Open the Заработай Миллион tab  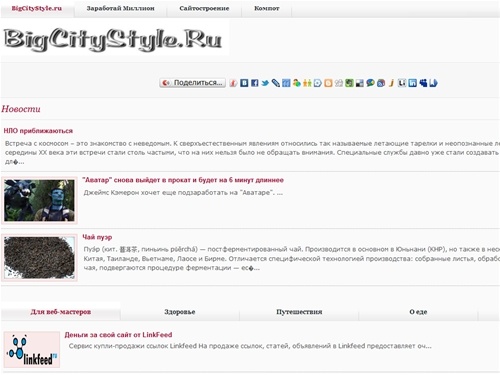pos(120,9)
